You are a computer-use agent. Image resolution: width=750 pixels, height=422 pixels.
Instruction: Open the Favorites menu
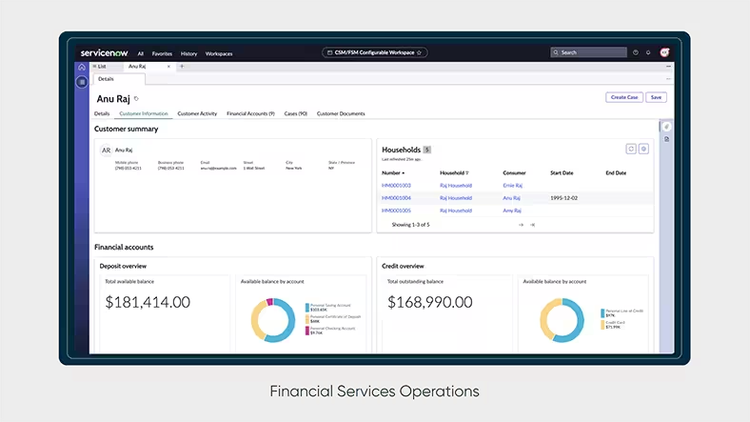point(162,54)
